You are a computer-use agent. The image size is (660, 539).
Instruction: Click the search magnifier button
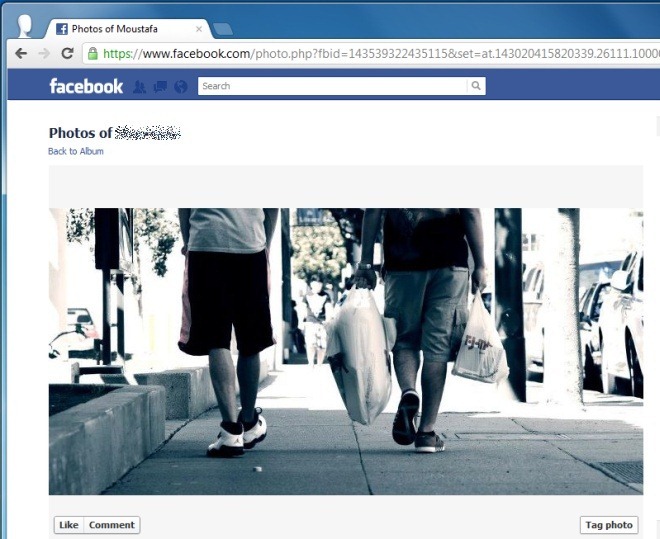476,86
